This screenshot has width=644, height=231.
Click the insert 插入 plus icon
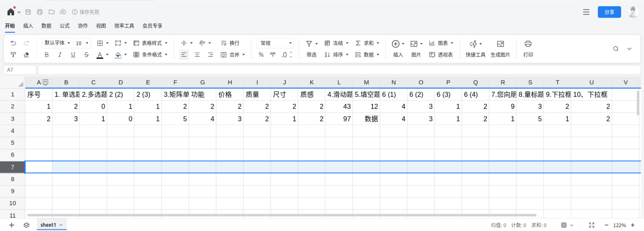(x=395, y=44)
